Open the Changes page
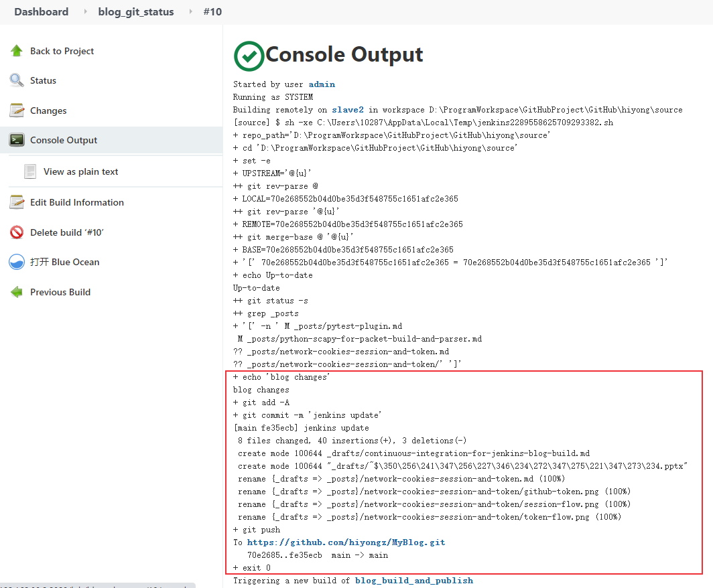 [x=48, y=111]
